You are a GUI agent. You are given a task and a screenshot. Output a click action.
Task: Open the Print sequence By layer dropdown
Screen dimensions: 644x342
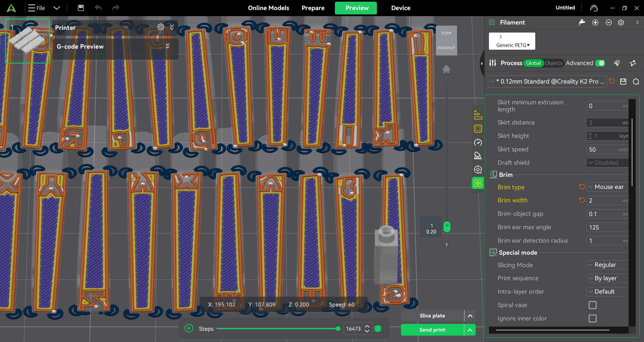coord(607,278)
